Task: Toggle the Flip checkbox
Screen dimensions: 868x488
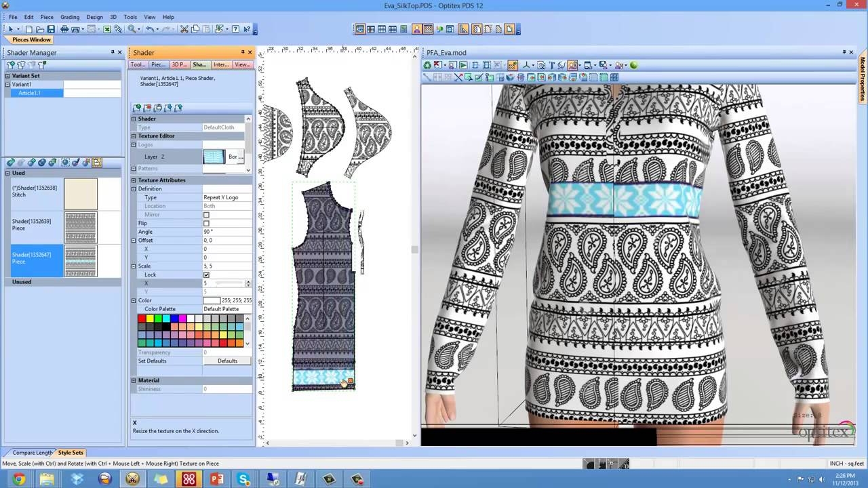Action: (206, 223)
